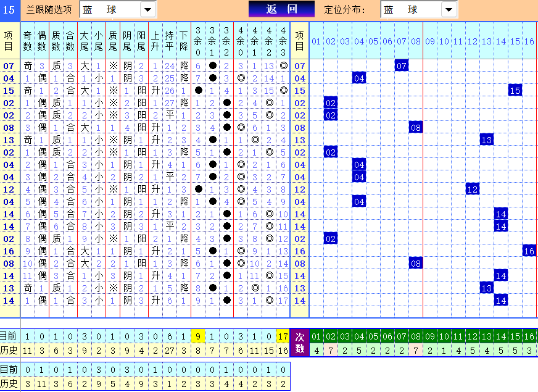Click the 兰跟随选项 label
Screen dimensions: 538x392
[49, 10]
